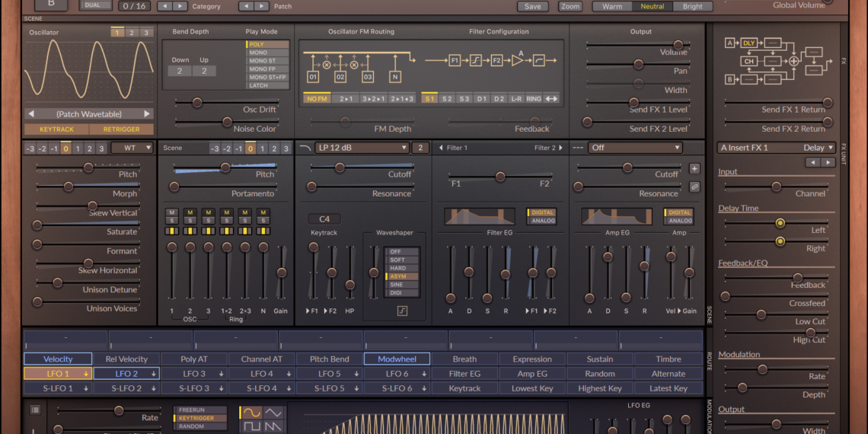Click the filter 2 link icon
This screenshot has width=868, height=434.
[x=694, y=186]
